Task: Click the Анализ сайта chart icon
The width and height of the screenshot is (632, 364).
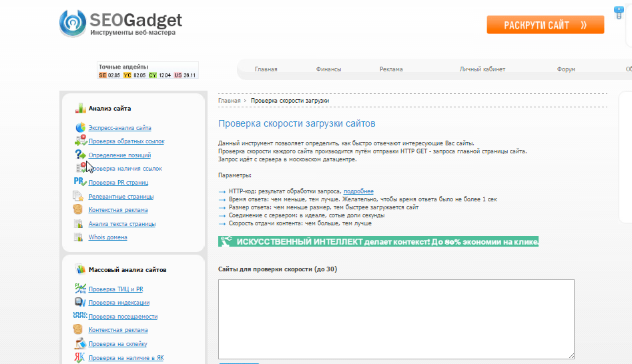Action: click(81, 108)
